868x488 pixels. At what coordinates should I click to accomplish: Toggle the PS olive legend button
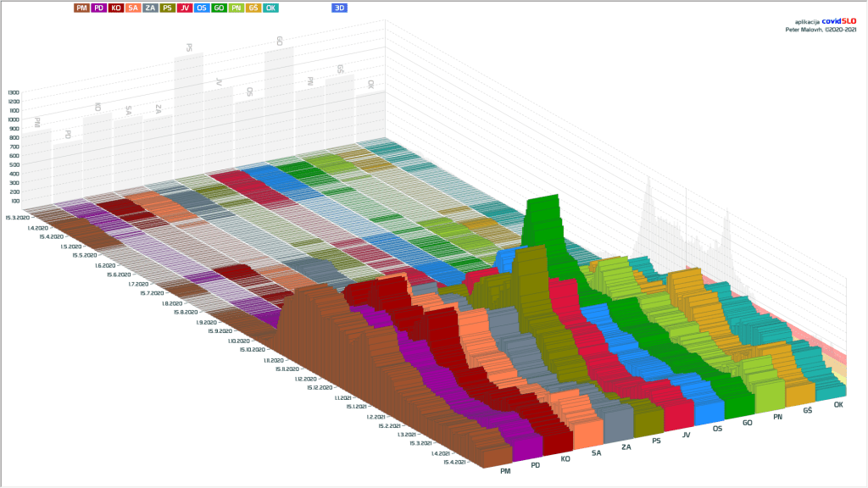(x=168, y=8)
